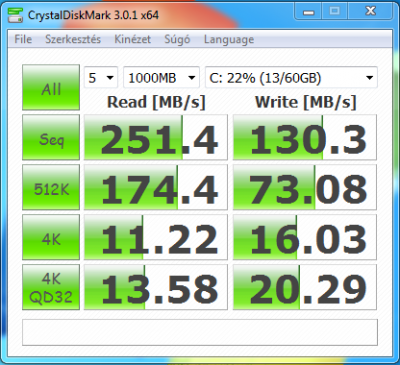Viewport: 400px width, 365px height.
Task: Close the CrystalDiskMark window
Action: tap(371, 12)
